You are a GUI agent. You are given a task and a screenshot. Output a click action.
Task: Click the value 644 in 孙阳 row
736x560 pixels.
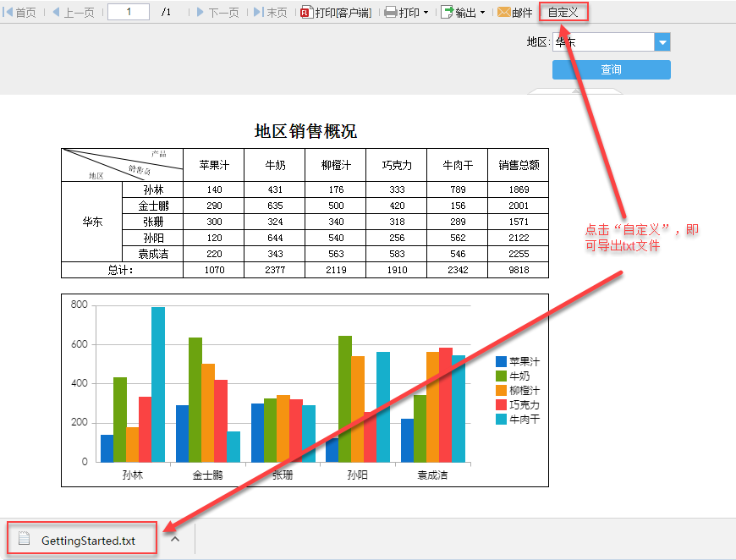275,238
